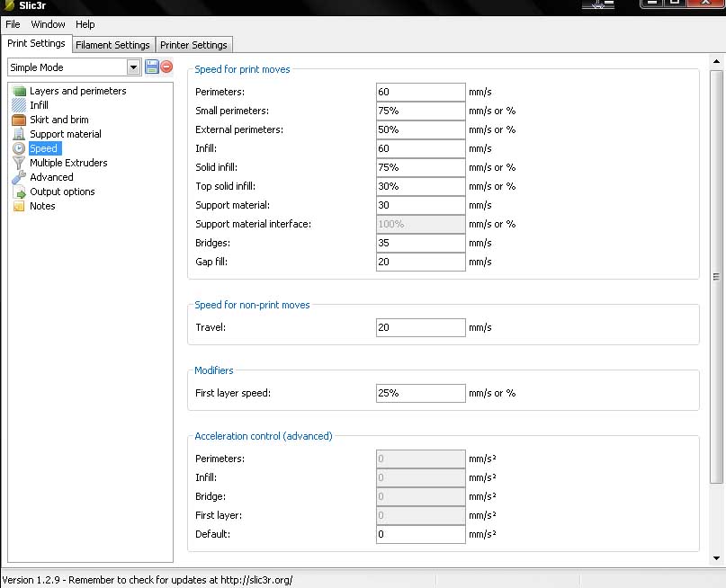The height and width of the screenshot is (588, 726).
Task: Click the 'First layer speed:' label
Action: tap(233, 393)
